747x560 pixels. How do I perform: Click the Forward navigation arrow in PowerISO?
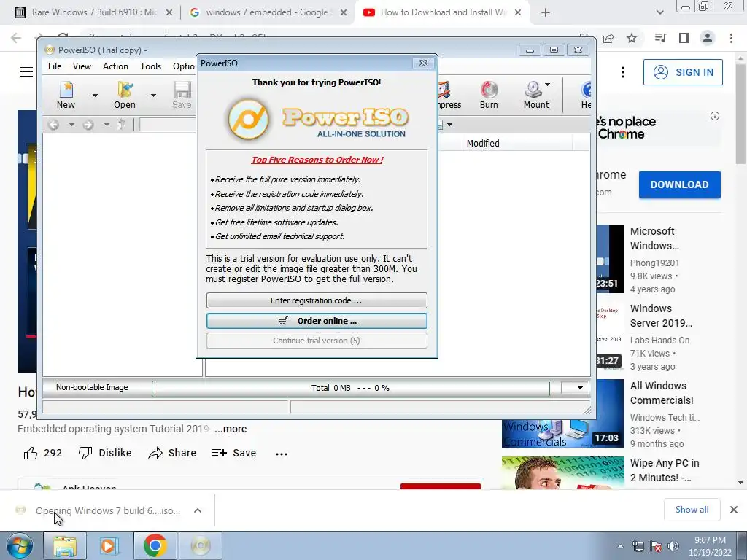[x=88, y=125]
